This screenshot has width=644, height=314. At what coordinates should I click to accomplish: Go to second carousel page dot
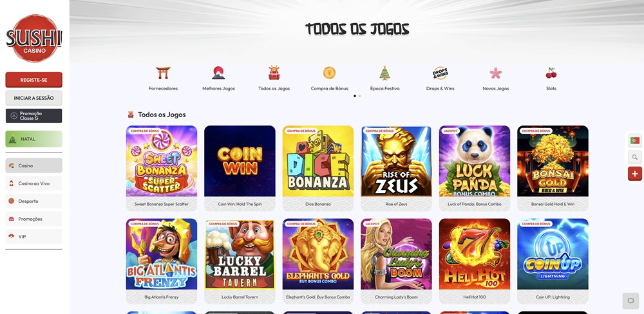360,96
